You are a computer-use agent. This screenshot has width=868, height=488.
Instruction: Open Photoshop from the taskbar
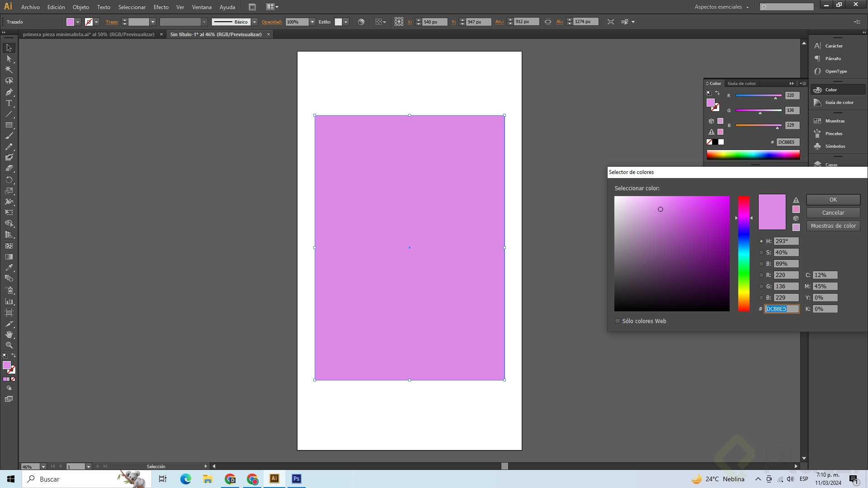coord(297,479)
